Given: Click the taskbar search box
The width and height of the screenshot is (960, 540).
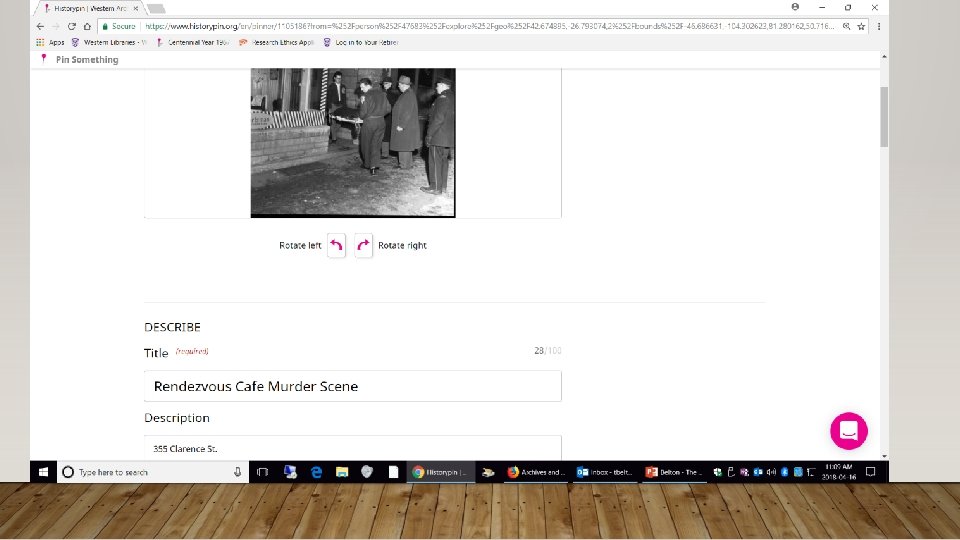Looking at the screenshot, I should tap(153, 472).
